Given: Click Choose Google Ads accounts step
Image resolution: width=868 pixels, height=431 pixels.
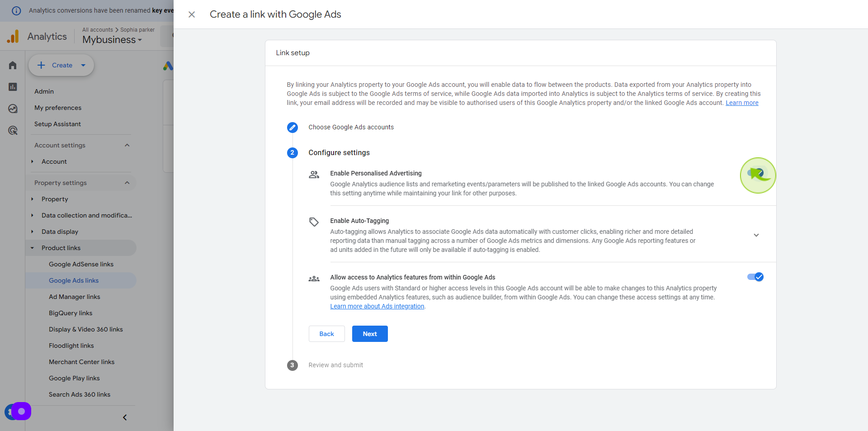Looking at the screenshot, I should pos(351,127).
